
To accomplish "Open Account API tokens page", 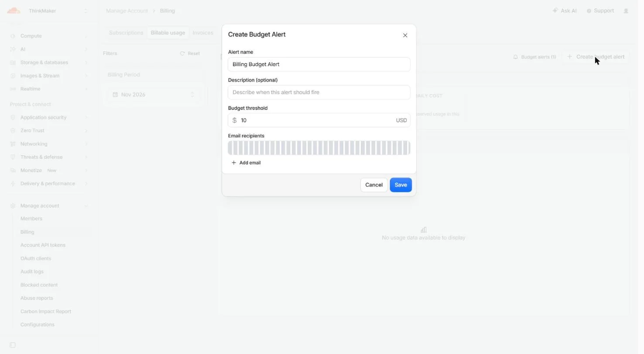I will [43, 245].
